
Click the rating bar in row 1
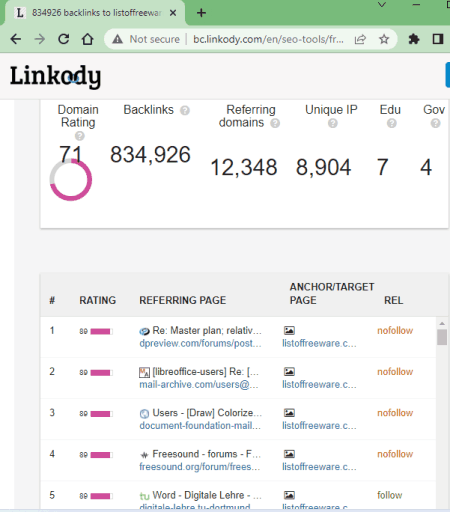point(101,331)
